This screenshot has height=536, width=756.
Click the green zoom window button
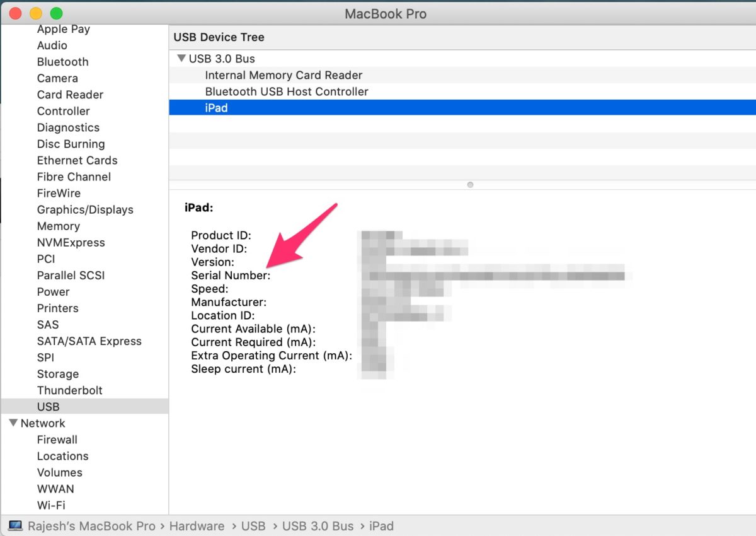point(56,13)
